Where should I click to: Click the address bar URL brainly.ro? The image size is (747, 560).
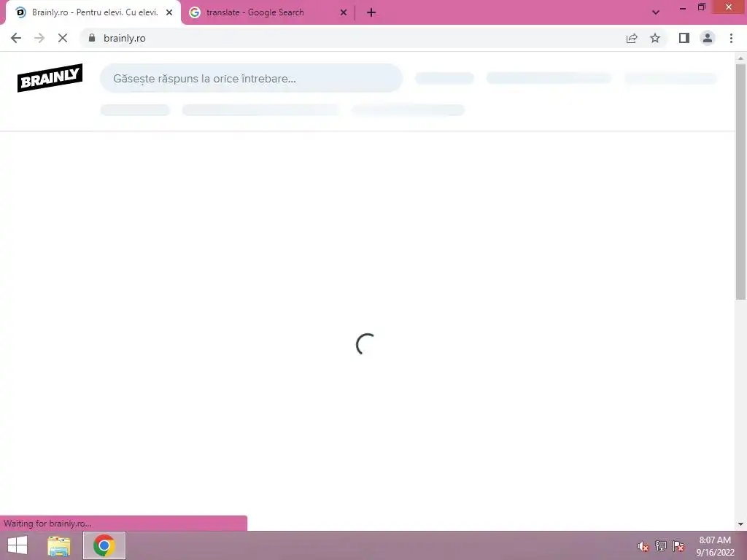click(x=124, y=38)
